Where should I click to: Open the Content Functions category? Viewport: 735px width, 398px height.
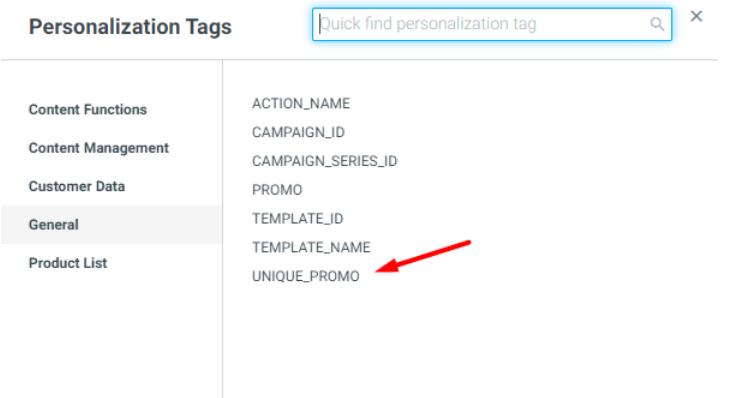pyautogui.click(x=88, y=110)
